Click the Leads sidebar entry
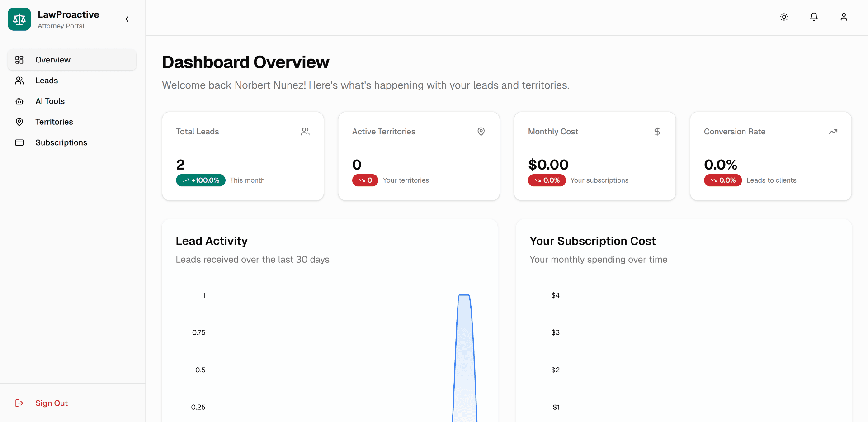Viewport: 868px width, 422px height. [x=47, y=81]
